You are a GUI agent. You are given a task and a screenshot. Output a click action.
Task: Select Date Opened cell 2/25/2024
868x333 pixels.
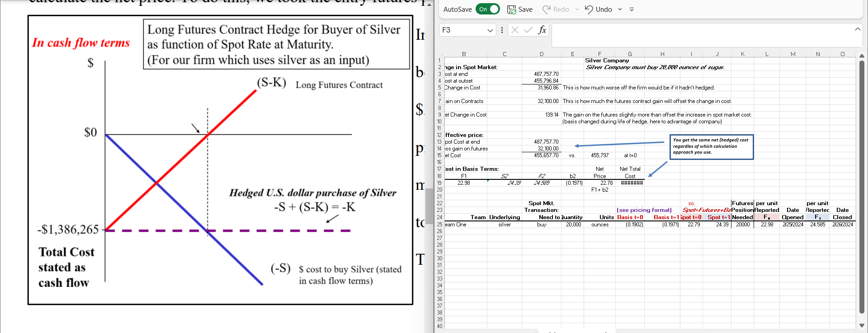point(793,225)
